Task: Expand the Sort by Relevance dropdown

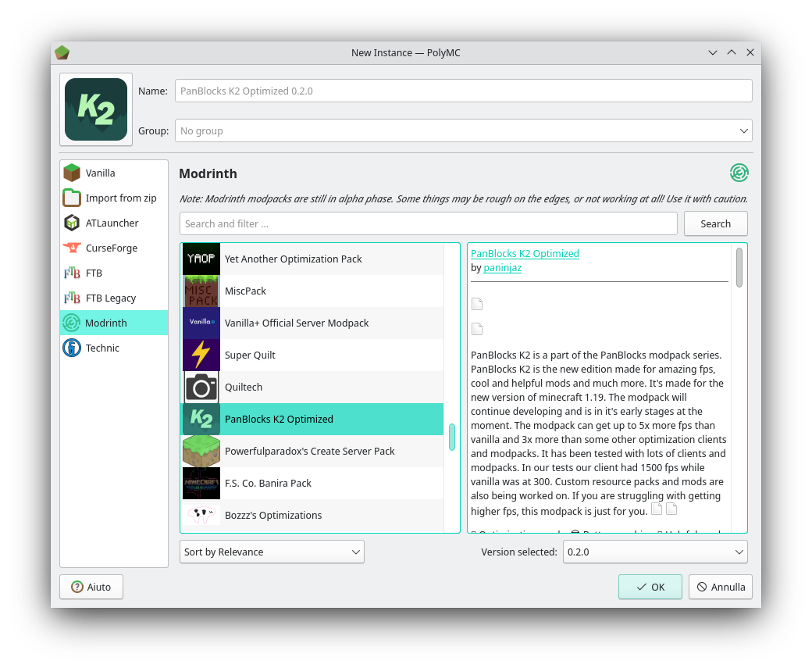Action: click(272, 552)
